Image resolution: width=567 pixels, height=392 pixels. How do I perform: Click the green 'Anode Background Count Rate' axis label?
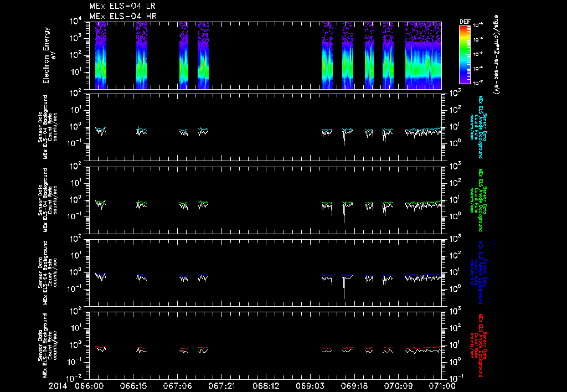(x=478, y=200)
